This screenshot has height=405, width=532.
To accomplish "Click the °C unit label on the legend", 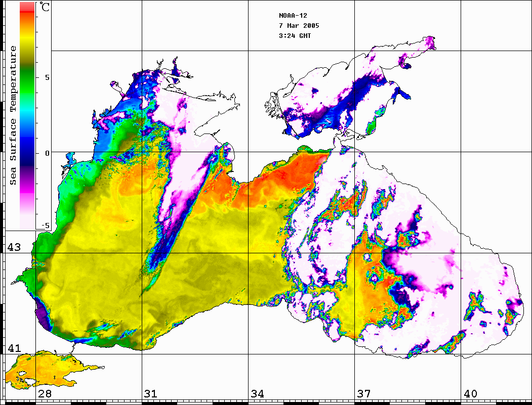I will [x=45, y=7].
